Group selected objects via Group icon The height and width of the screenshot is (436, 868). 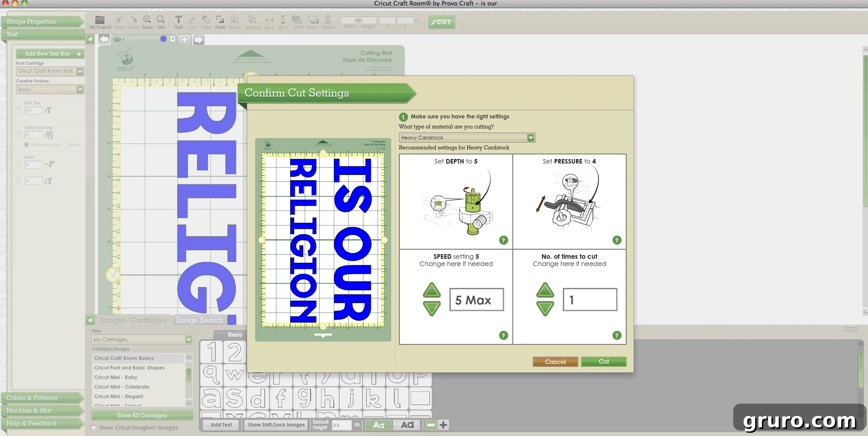[x=235, y=22]
